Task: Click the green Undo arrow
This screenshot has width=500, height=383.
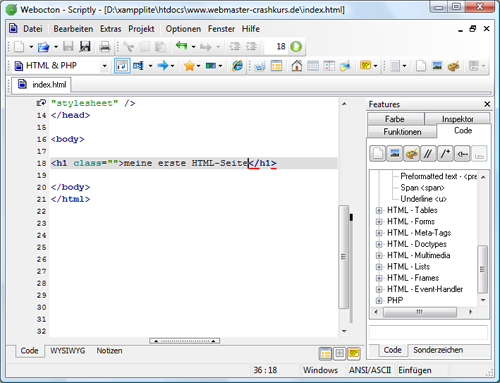Action: pyautogui.click(x=181, y=46)
